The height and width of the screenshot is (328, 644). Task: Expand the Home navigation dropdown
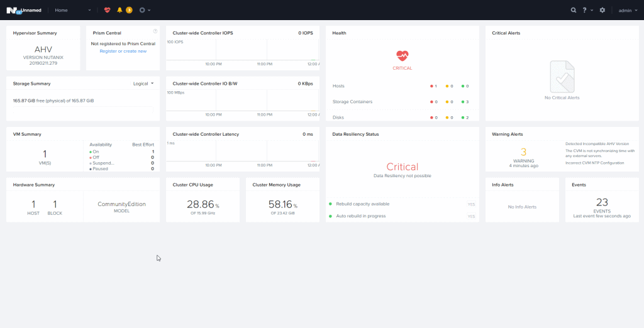point(73,10)
